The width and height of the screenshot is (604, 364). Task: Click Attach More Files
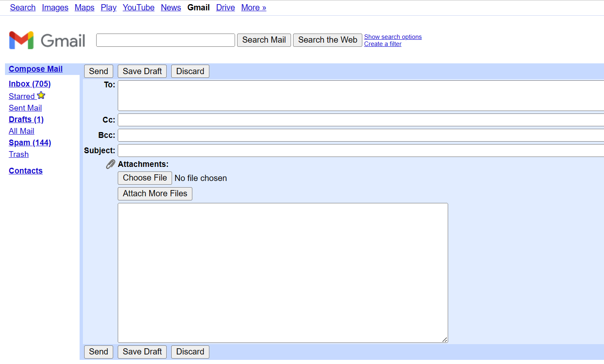(x=155, y=193)
